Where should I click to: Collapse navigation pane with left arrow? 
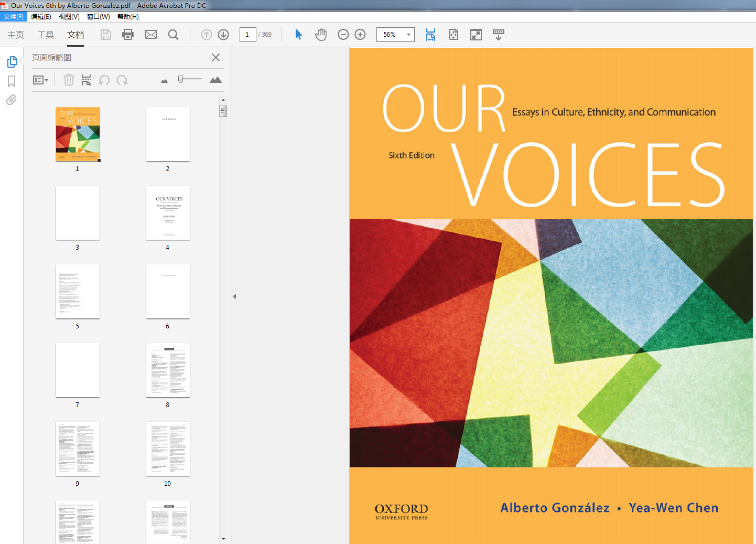[234, 296]
